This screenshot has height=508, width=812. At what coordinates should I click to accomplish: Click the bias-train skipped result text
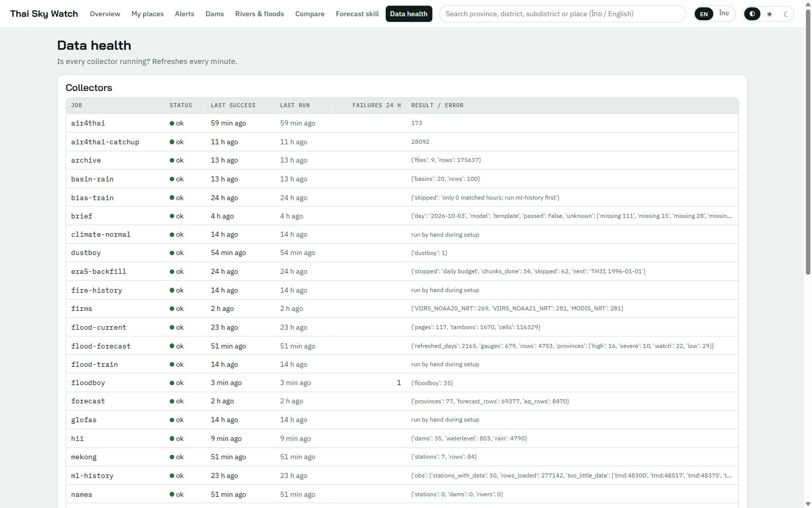point(485,198)
